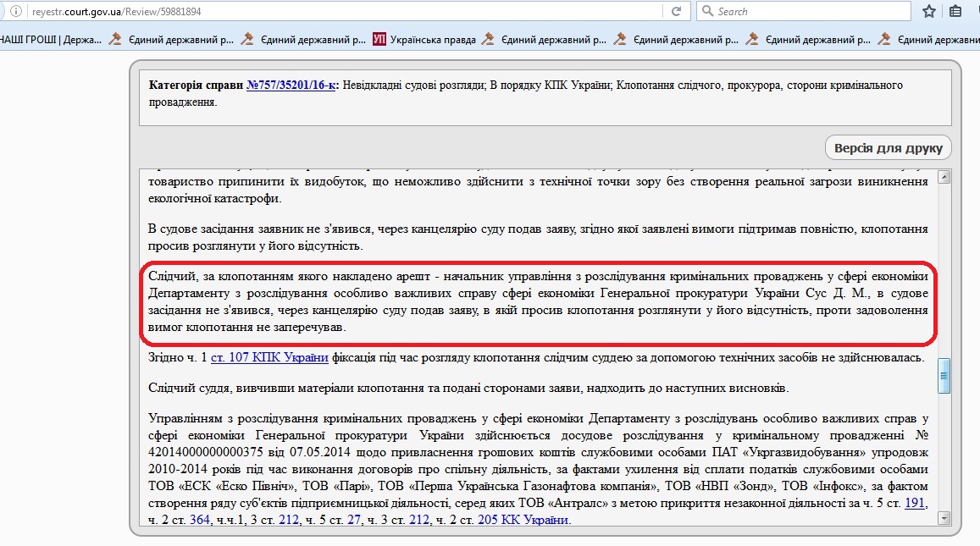The image size is (980, 546).
Task: Open the ст. 107 КПК України link
Action: point(269,357)
